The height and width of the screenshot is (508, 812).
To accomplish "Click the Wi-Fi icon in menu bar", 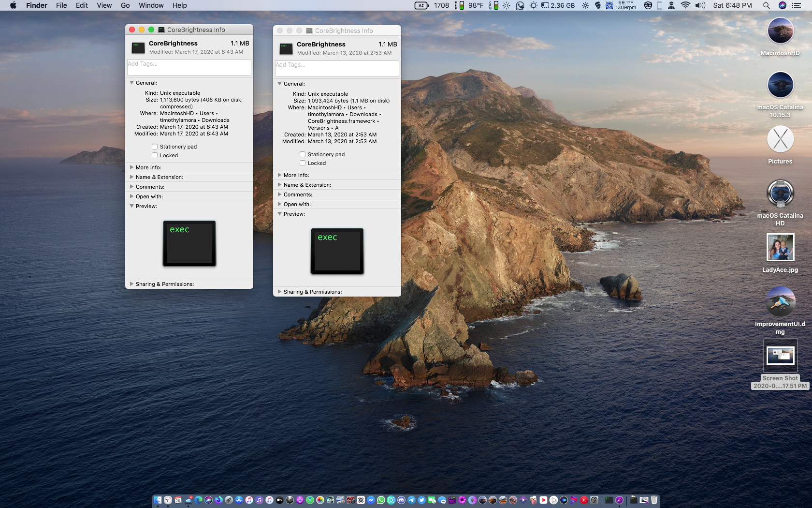I will tap(685, 5).
